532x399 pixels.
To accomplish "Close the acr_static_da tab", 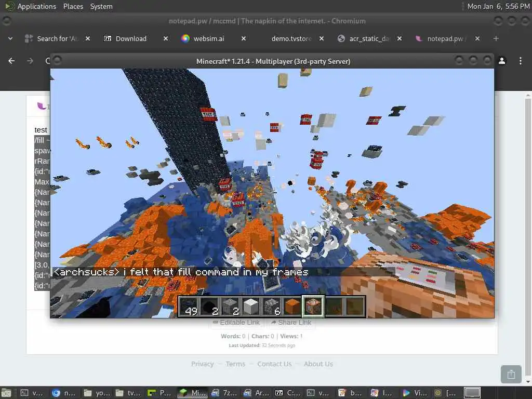I will (x=400, y=38).
